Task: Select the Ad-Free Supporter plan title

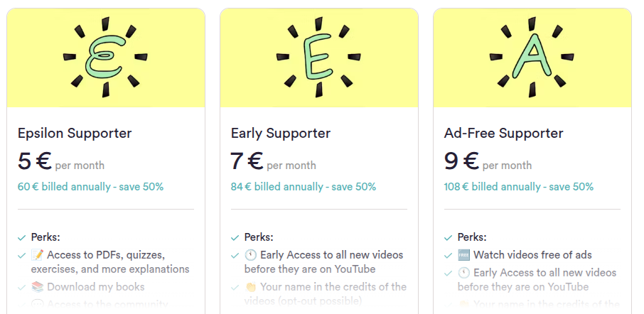Action: [503, 133]
